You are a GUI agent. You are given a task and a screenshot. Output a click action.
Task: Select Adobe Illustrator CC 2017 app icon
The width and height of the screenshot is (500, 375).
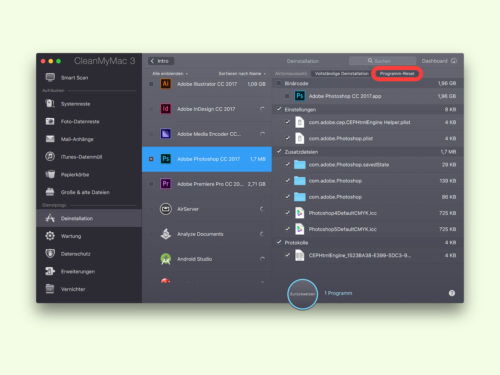coord(166,84)
